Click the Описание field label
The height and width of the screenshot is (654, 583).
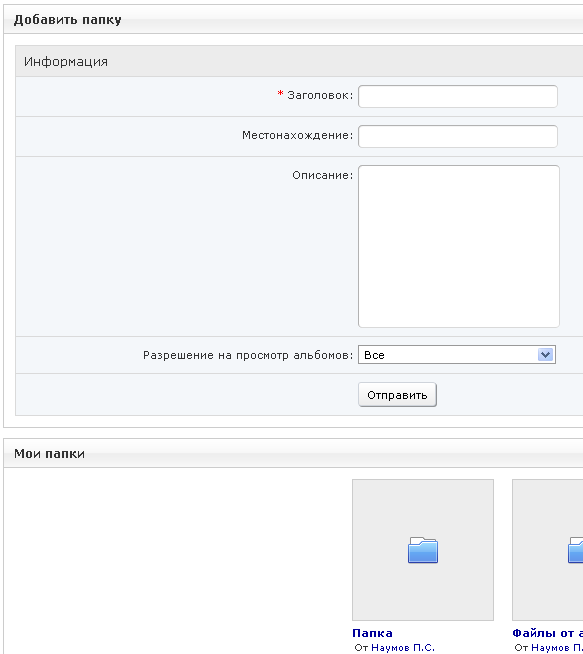coord(322,175)
